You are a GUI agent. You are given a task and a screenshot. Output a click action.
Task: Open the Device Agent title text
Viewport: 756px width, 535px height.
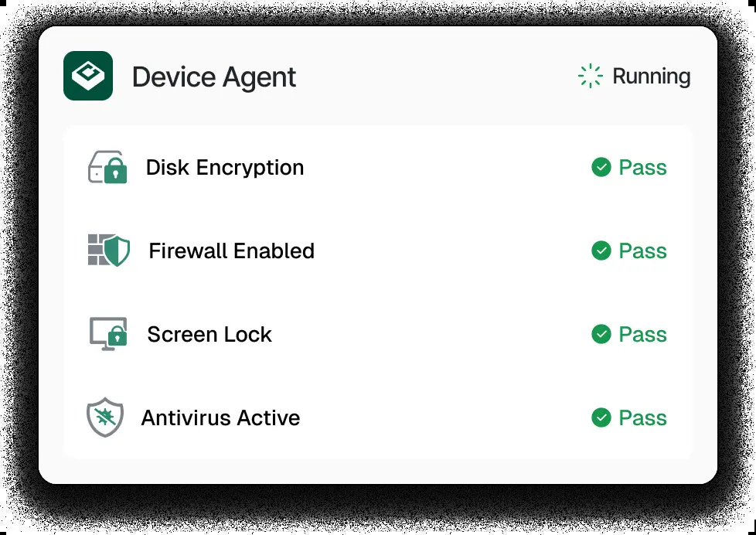pos(214,77)
